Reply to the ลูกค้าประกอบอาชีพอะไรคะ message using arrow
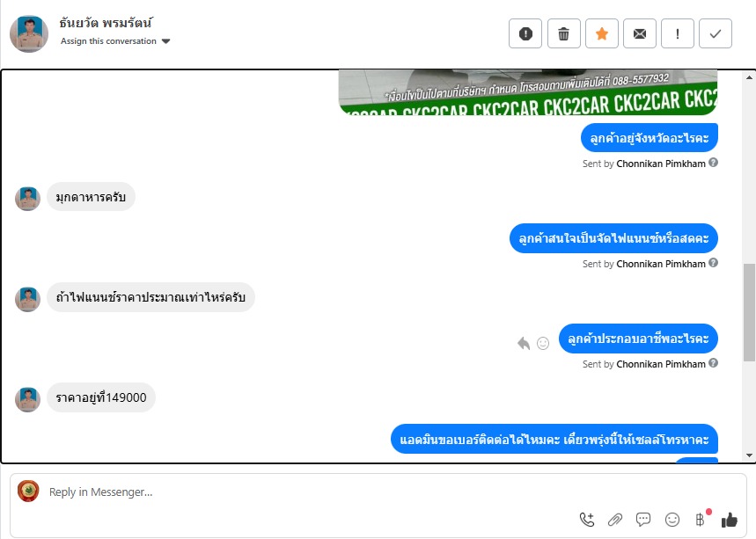 tap(524, 343)
